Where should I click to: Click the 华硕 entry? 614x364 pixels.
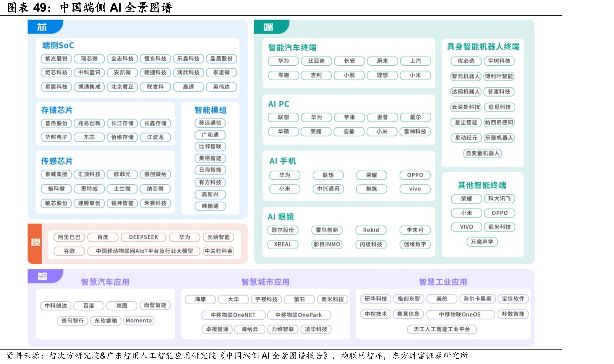point(283,132)
